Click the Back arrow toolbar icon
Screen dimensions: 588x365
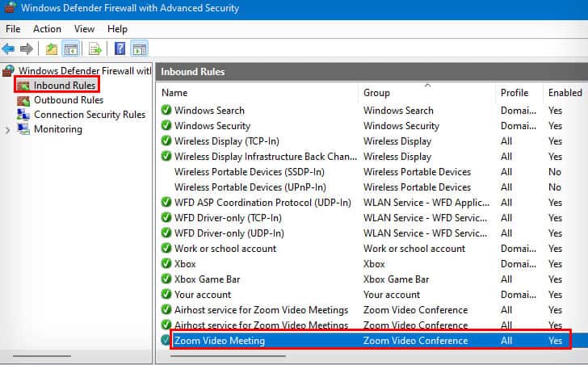point(9,49)
